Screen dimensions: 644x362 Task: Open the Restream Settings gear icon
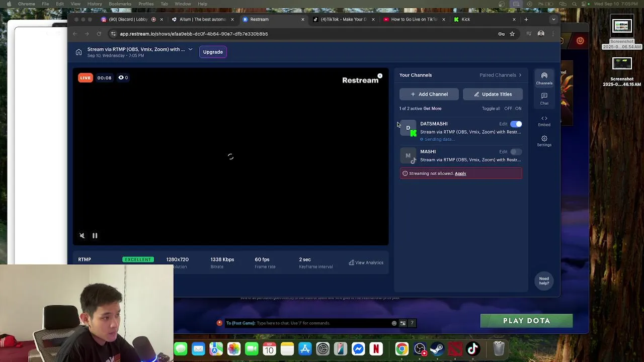(x=544, y=141)
